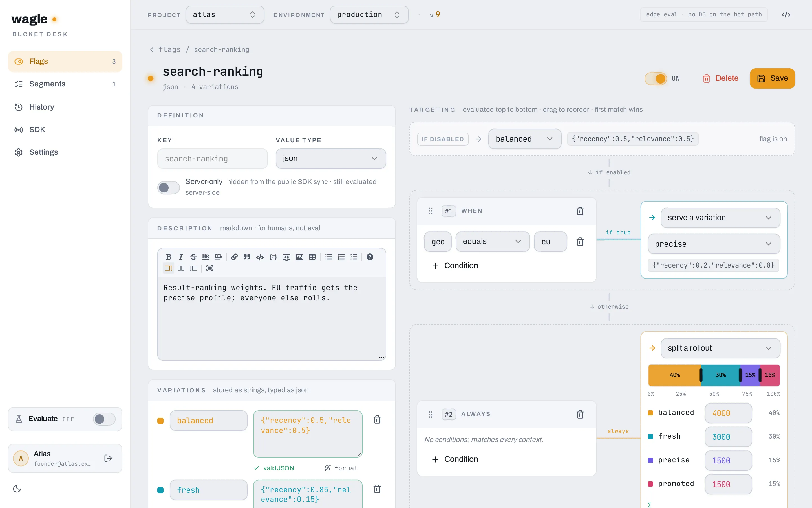812x508 pixels.
Task: Open History in the sidebar
Action: point(65,107)
